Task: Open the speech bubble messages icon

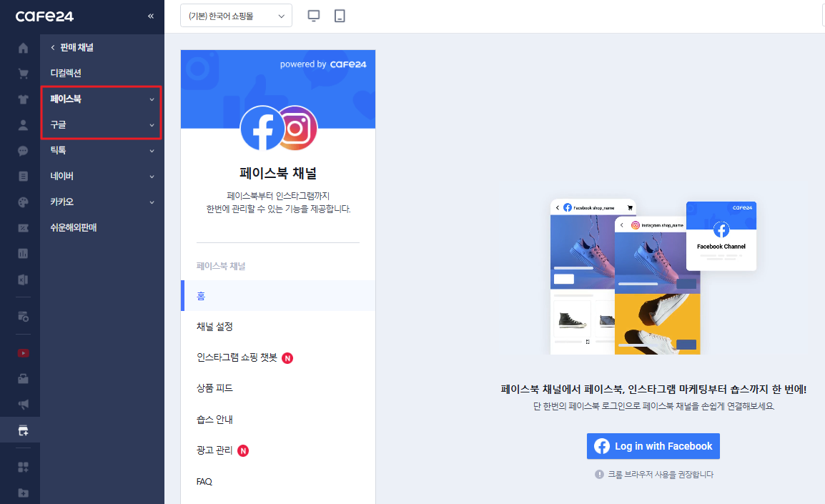Action: (23, 151)
